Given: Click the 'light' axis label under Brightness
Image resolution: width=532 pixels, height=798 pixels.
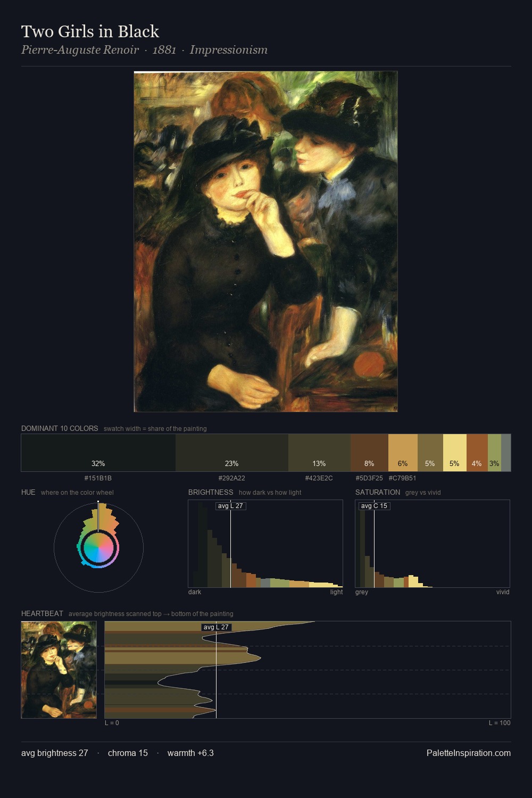Looking at the screenshot, I should (x=336, y=592).
